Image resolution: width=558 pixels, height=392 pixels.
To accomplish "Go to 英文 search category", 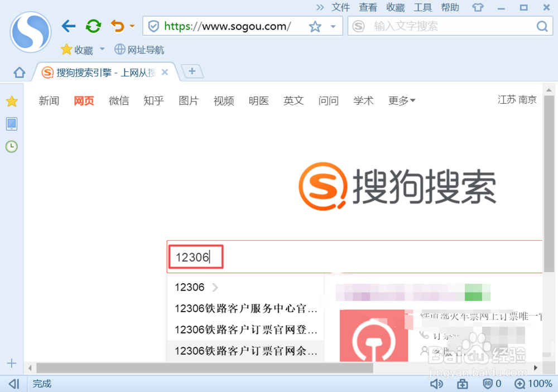I will (x=294, y=101).
